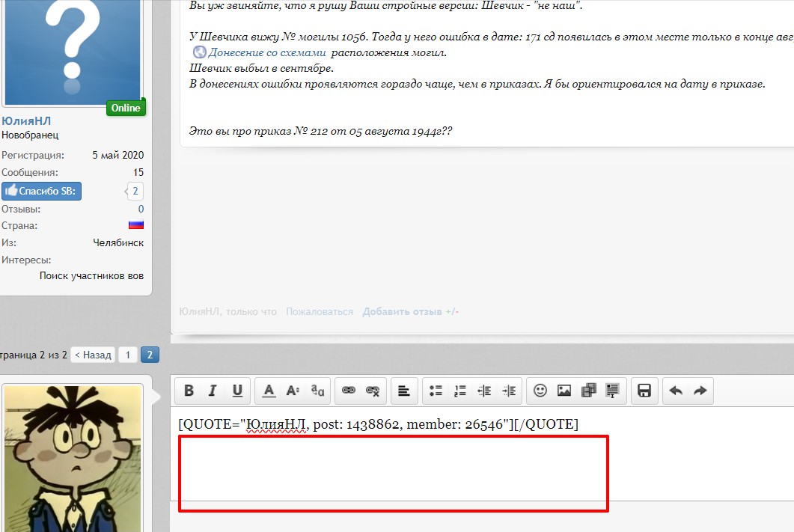
Task: Go to page 1 of the thread
Action: pyautogui.click(x=128, y=355)
